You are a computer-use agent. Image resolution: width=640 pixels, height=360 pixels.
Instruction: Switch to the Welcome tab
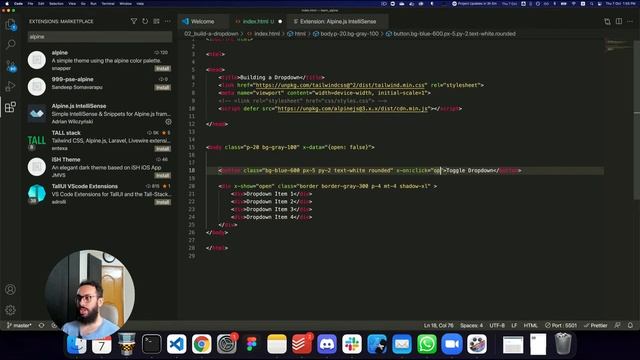[x=203, y=21]
